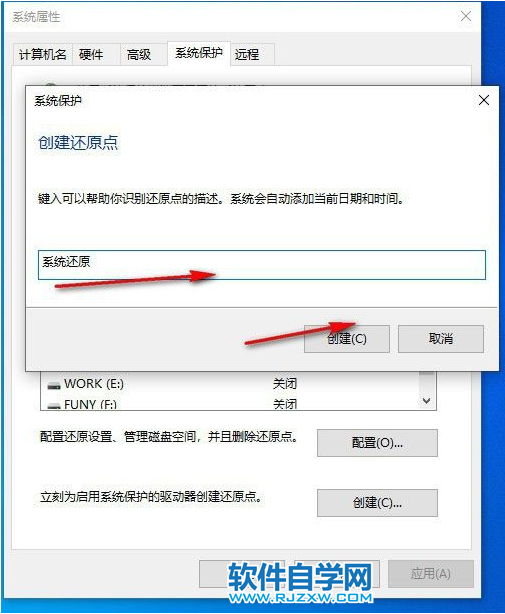505x614 pixels.
Task: Select the FUNY (F:) drive row
Action: tap(230, 404)
